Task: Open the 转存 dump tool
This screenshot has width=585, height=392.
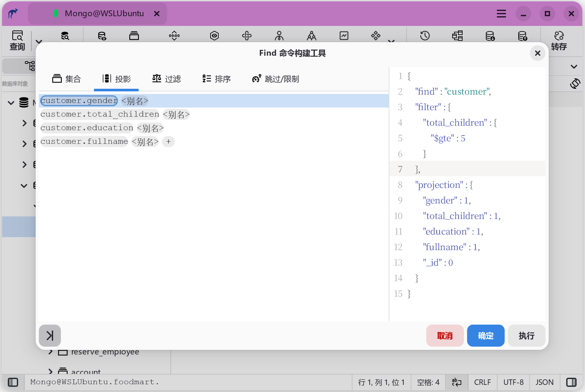Action: pyautogui.click(x=559, y=41)
